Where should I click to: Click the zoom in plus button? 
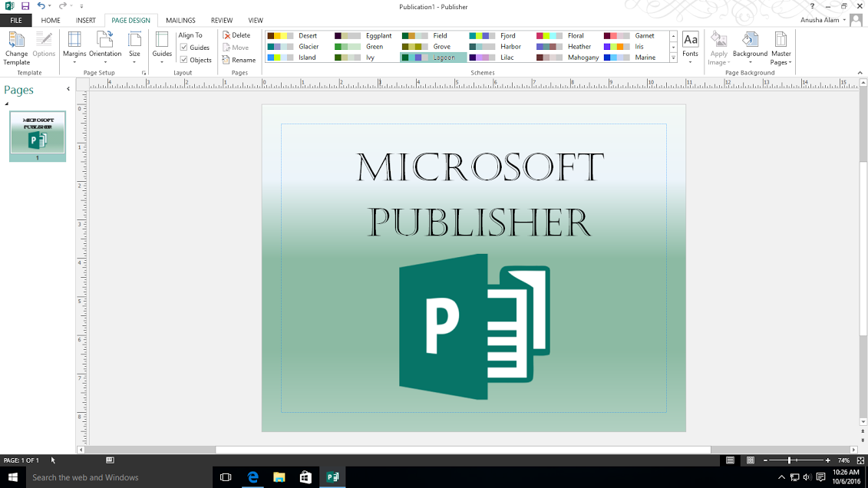coord(827,460)
